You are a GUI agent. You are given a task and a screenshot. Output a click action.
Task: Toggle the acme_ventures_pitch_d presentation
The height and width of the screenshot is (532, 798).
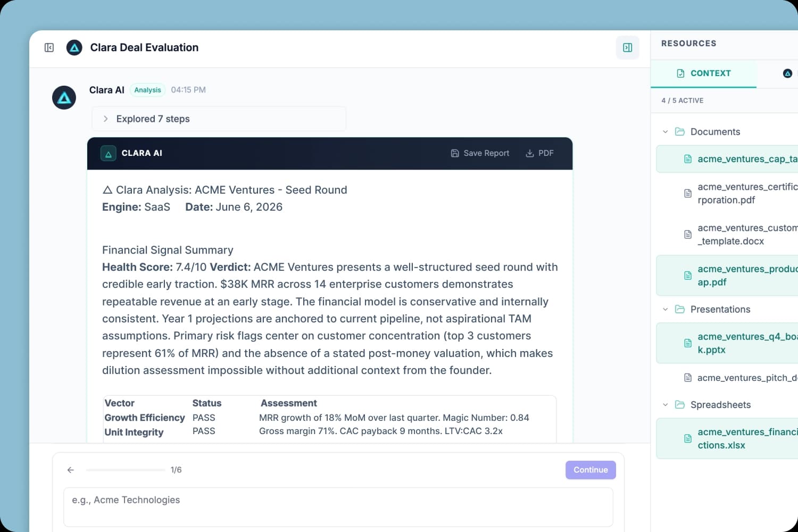[x=727, y=378]
